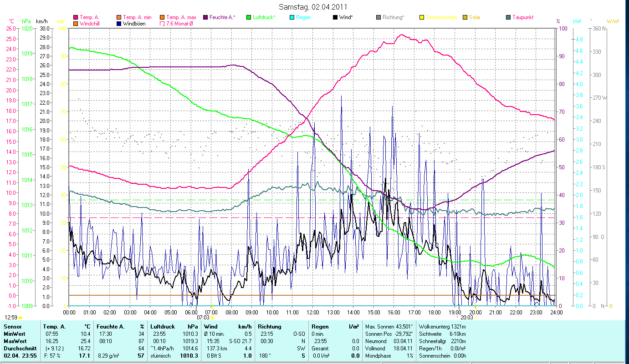Click the 20:03 sunset marker on the time axis

click(467, 318)
